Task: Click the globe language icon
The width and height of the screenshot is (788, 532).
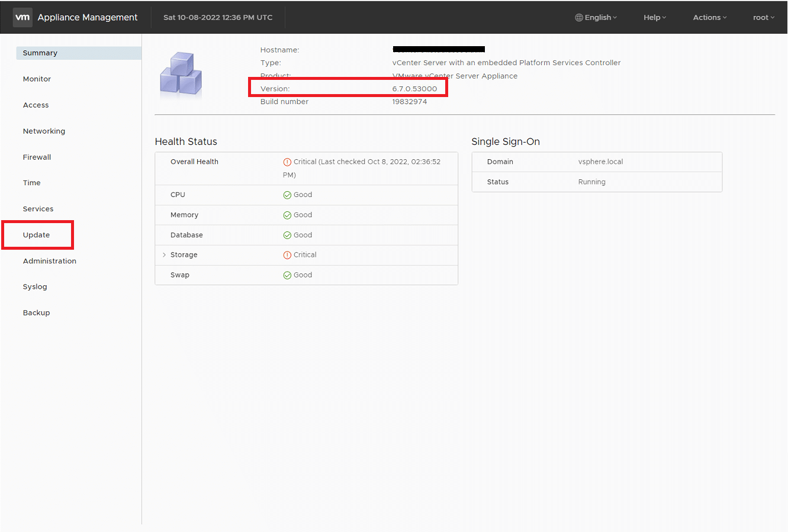Action: [578, 18]
